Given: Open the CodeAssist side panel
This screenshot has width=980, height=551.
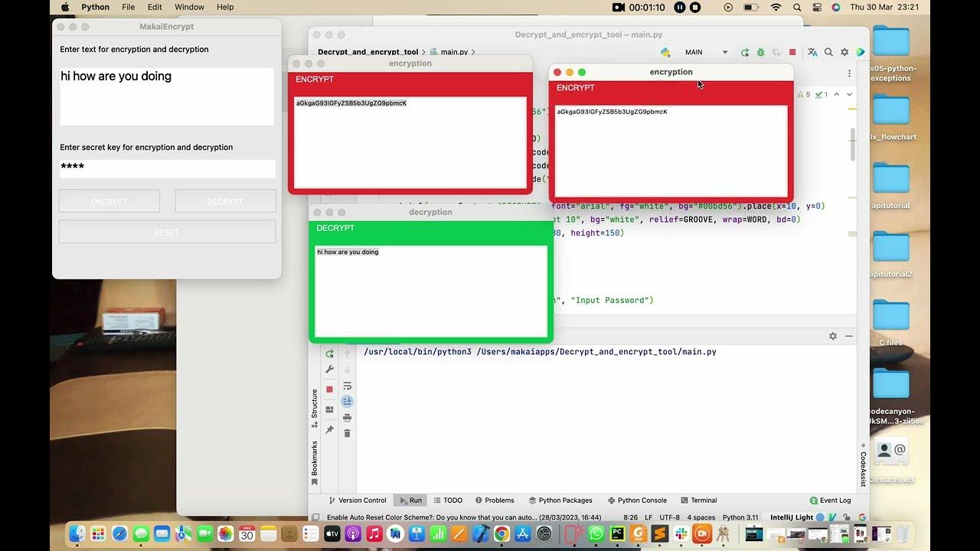Looking at the screenshot, I should 863,464.
